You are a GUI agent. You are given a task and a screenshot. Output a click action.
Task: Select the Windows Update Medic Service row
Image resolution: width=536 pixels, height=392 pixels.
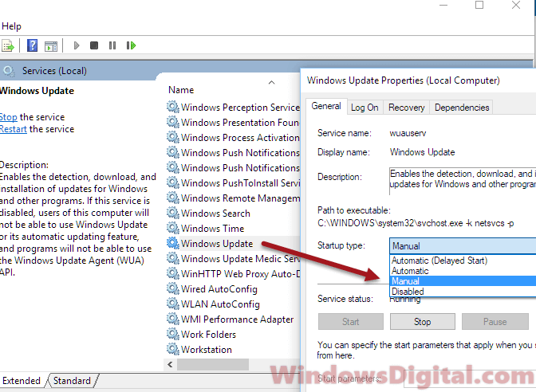pos(233,258)
